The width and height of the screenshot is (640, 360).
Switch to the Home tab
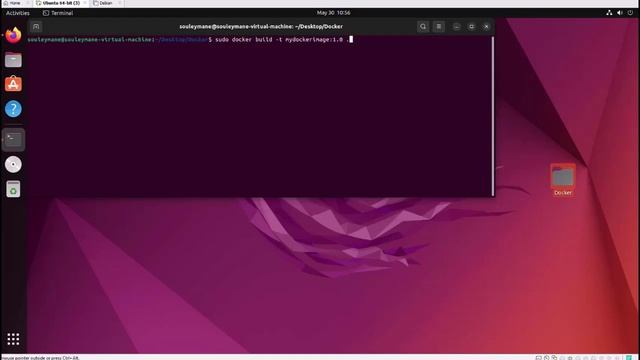point(15,3)
